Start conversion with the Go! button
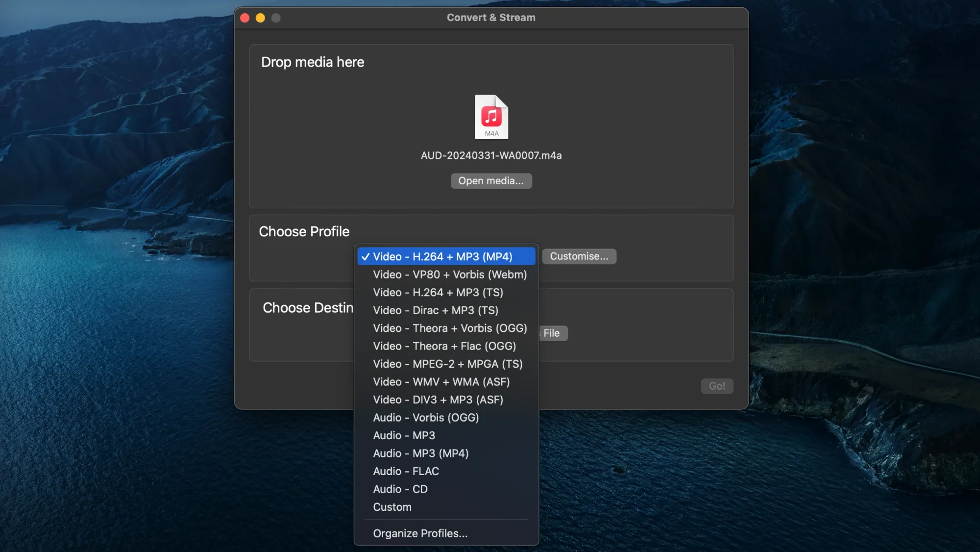Image resolution: width=980 pixels, height=552 pixels. pos(716,386)
